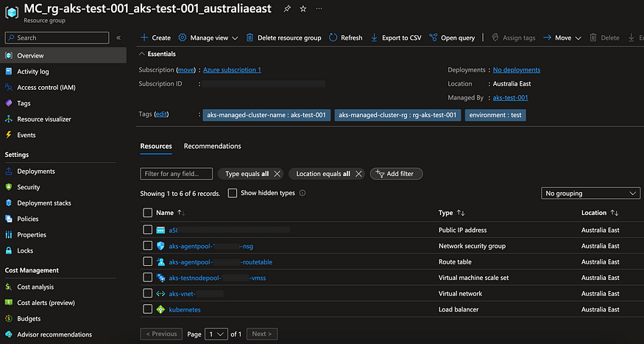Image resolution: width=644 pixels, height=344 pixels.
Task: Click the Cost analysis icon
Action: 9,287
